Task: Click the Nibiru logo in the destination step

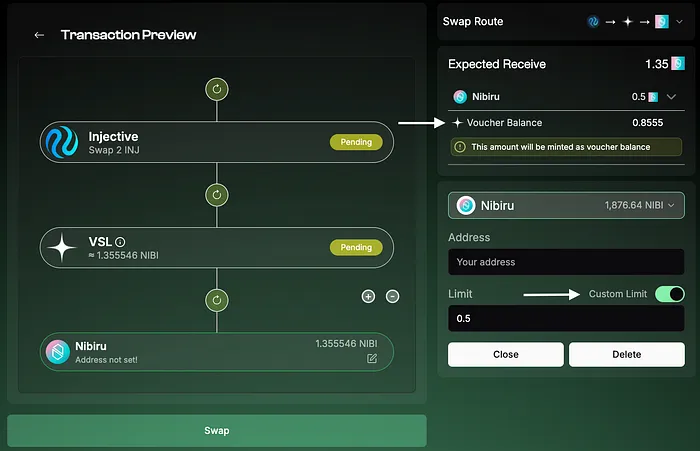Action: pyautogui.click(x=58, y=352)
